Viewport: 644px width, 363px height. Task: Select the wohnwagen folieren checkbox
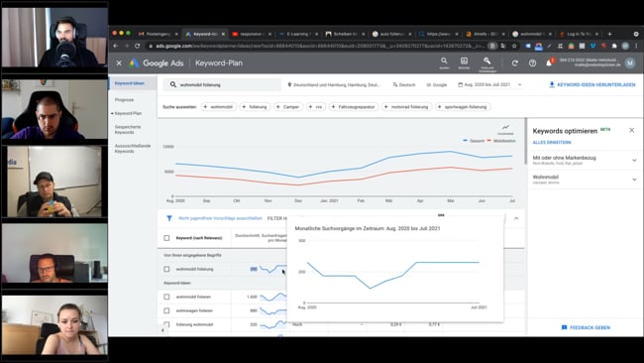tap(166, 310)
